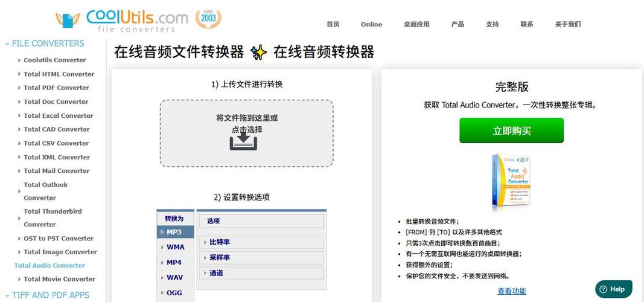Open Total Movie Converter sidebar link

tap(60, 279)
